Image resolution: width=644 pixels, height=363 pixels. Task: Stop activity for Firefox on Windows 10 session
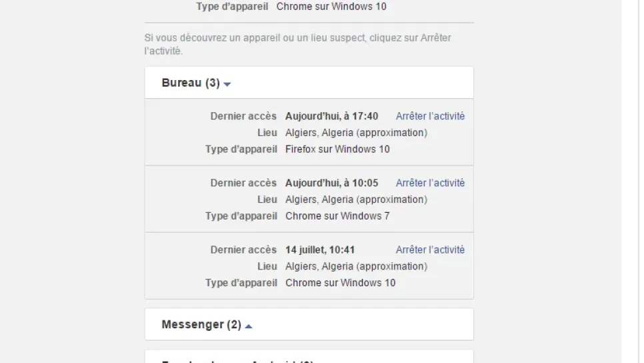430,116
